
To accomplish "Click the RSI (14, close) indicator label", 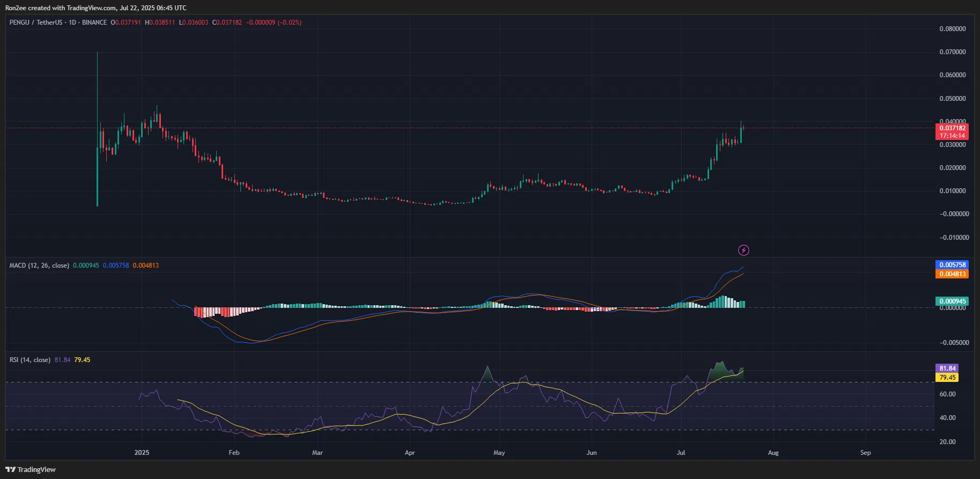I will [x=30, y=360].
